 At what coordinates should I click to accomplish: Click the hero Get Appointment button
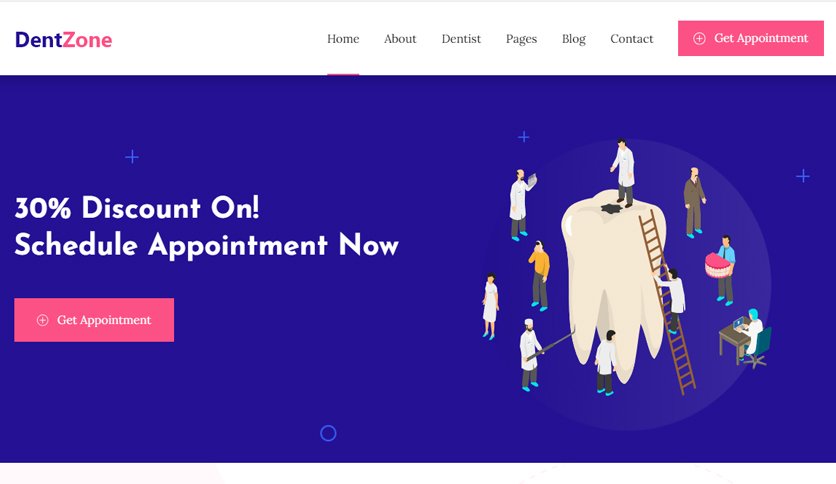pyautogui.click(x=94, y=320)
